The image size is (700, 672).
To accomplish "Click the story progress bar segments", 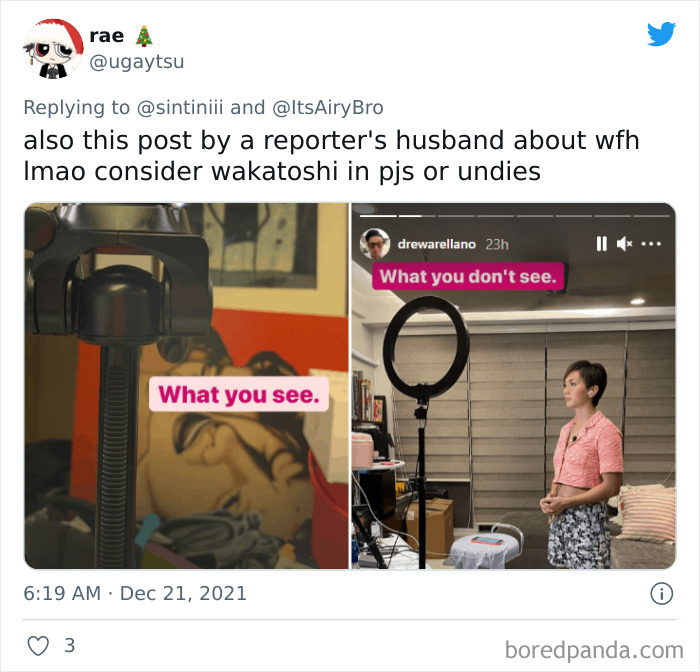I will [515, 216].
